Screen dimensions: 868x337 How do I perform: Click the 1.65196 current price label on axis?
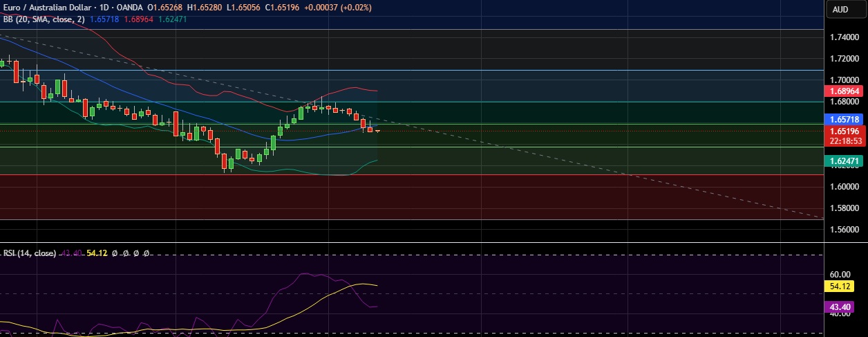[x=843, y=131]
